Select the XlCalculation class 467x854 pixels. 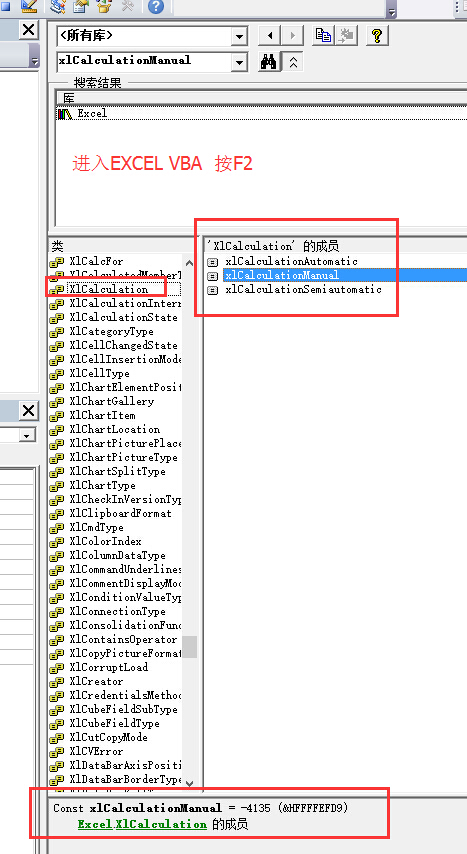coord(108,289)
